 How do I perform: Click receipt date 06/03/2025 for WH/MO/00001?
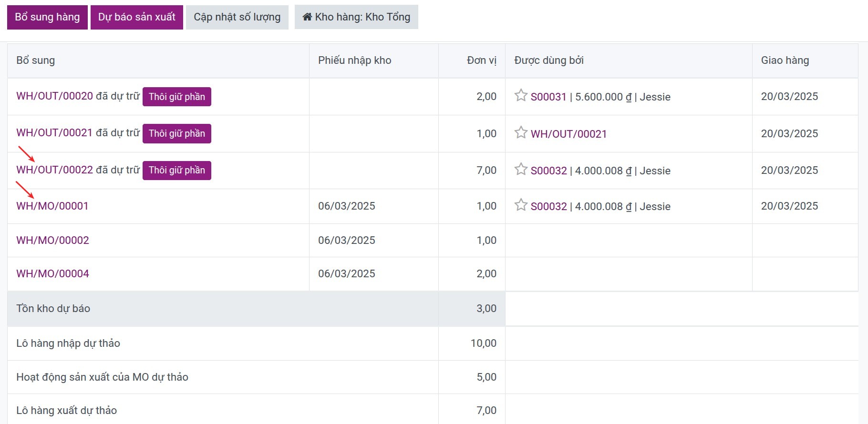point(347,206)
